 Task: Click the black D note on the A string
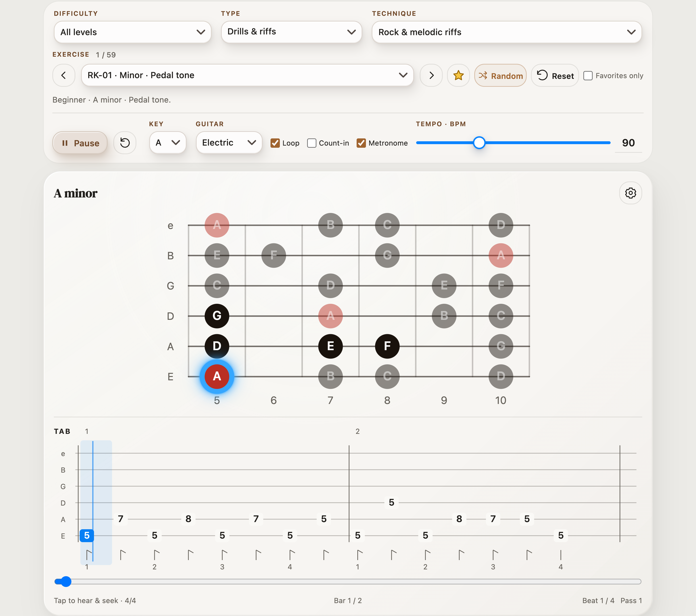217,346
